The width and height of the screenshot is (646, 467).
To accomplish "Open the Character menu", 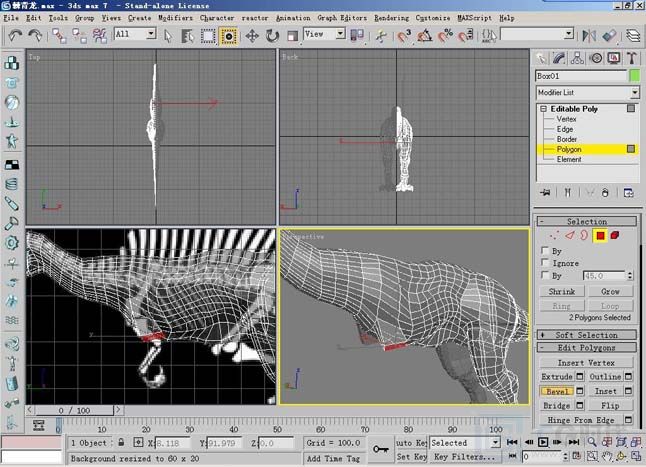I will tap(217, 18).
